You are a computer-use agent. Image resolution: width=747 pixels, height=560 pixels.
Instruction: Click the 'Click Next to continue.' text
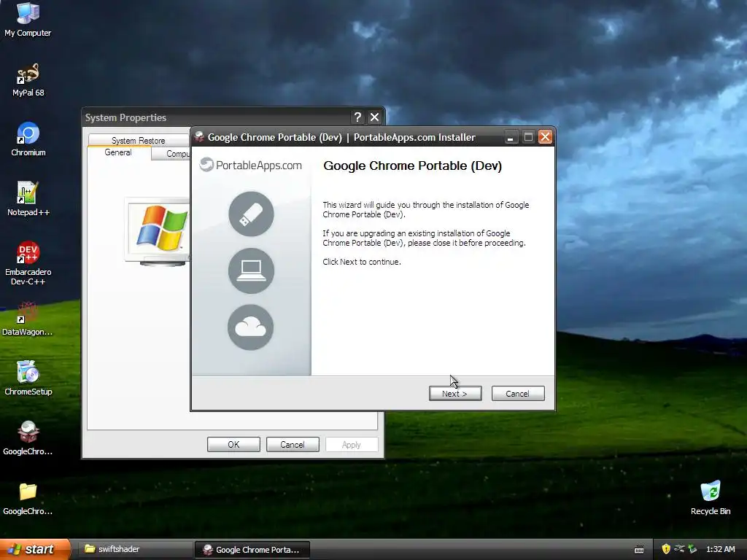pyautogui.click(x=362, y=262)
